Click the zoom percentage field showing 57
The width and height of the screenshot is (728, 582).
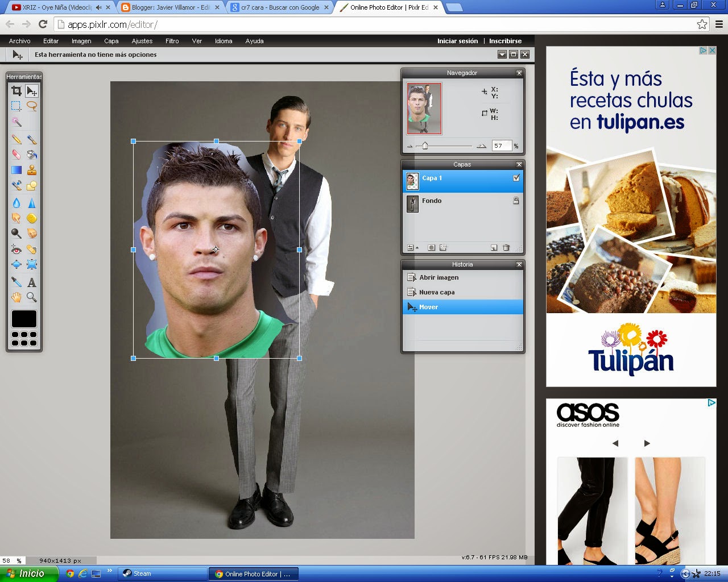[501, 146]
